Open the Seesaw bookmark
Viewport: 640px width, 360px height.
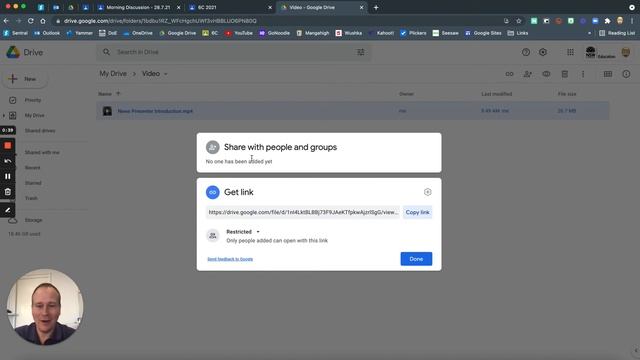tap(445, 33)
